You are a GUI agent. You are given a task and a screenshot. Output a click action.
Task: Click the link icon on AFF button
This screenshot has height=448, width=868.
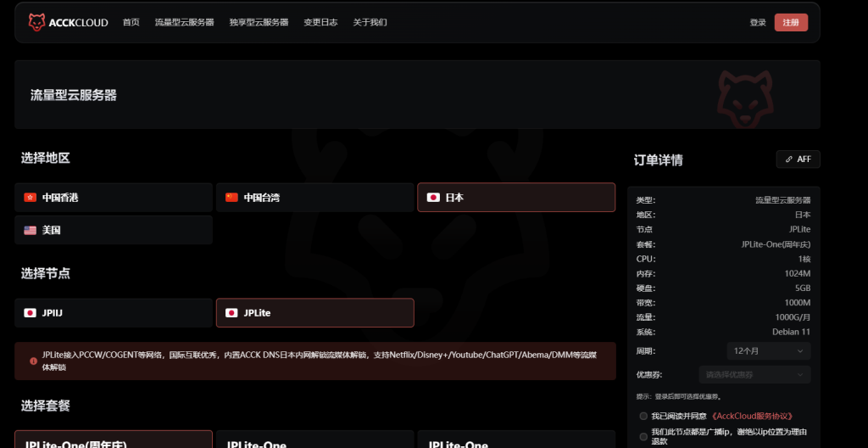click(x=788, y=160)
